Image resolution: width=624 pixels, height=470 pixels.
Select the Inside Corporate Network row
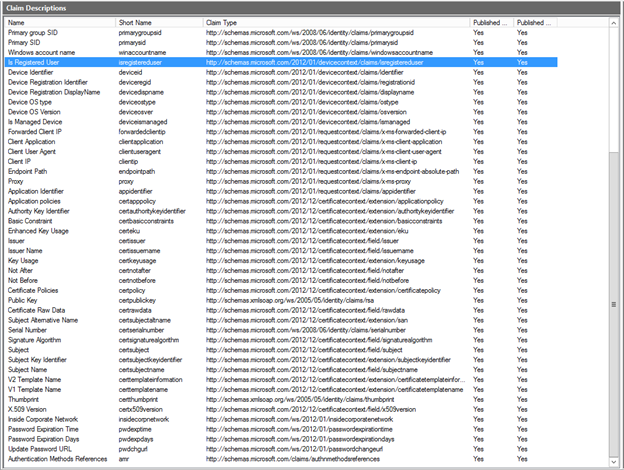[x=281, y=419]
